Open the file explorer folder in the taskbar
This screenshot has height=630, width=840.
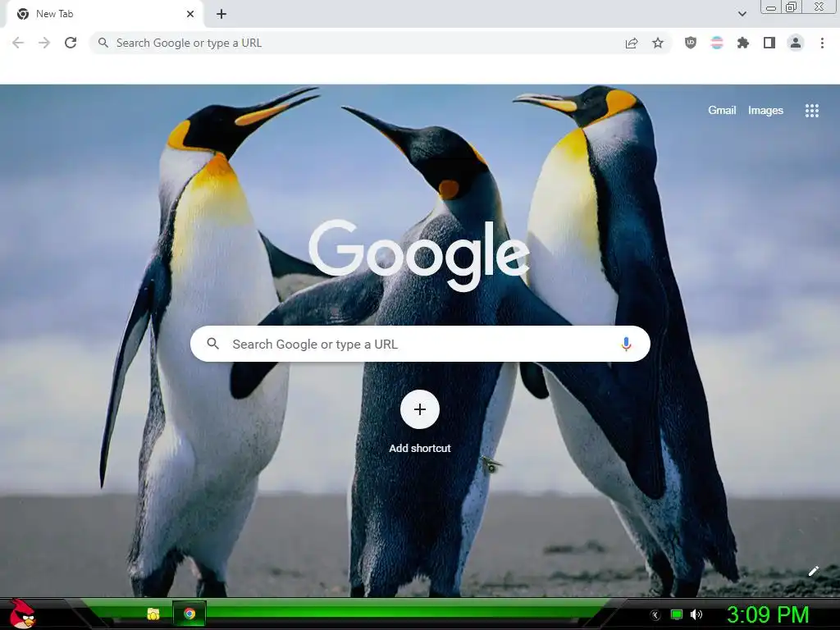coord(153,614)
